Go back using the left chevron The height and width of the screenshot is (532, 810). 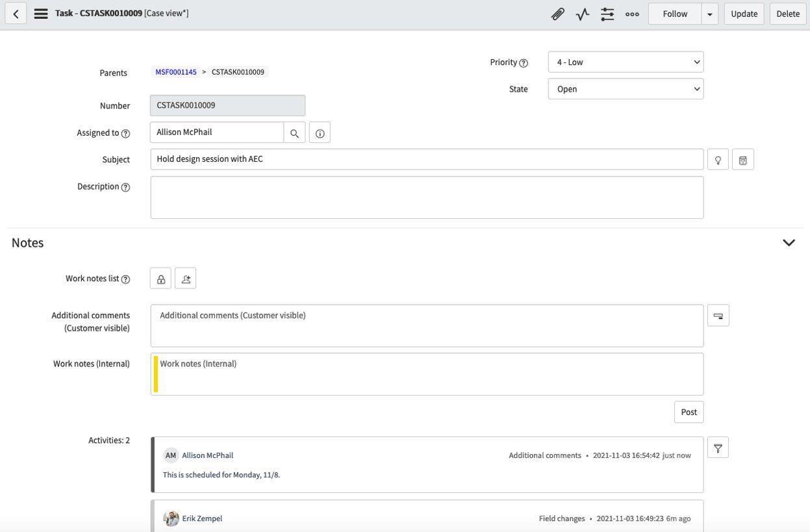click(x=16, y=14)
